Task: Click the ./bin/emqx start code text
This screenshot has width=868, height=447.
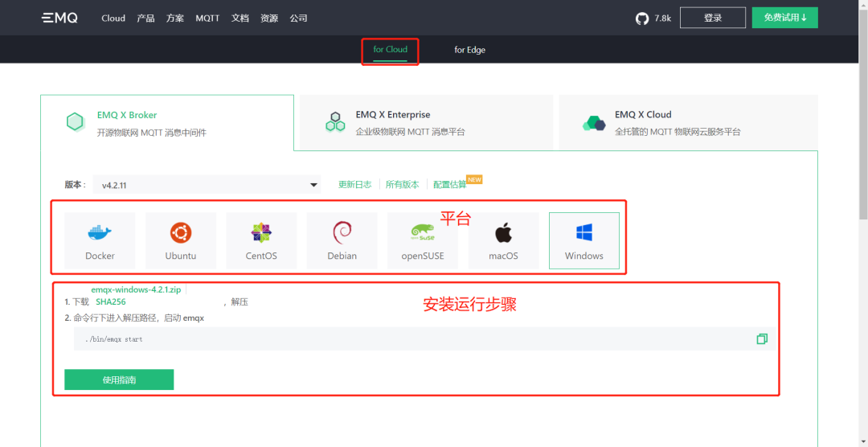Action: point(113,339)
